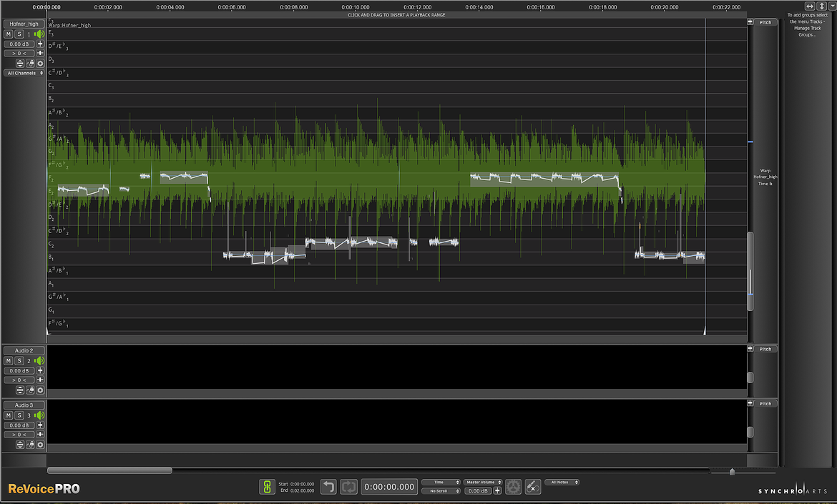Click track height icon on Hofner_high track
Screen dimensions: 837x504
[20, 64]
